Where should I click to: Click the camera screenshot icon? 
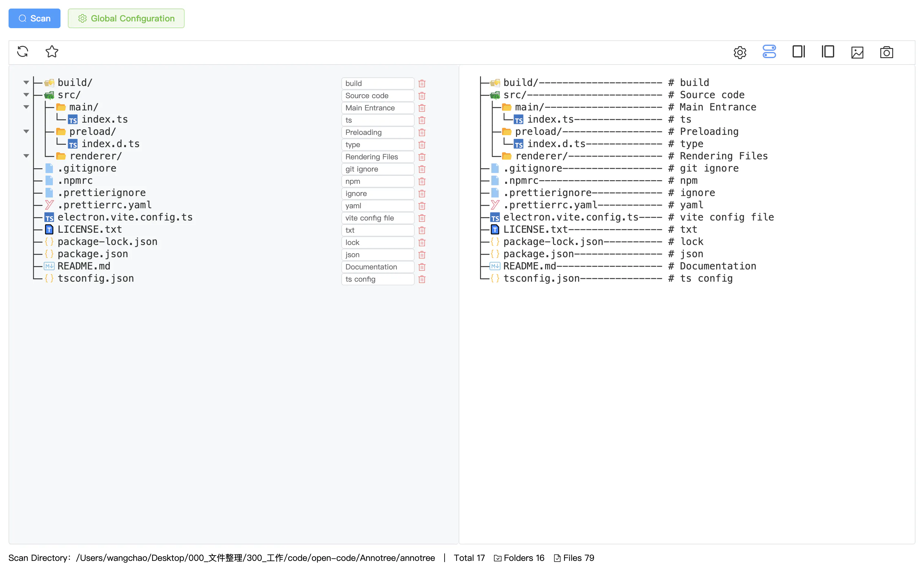click(x=887, y=52)
